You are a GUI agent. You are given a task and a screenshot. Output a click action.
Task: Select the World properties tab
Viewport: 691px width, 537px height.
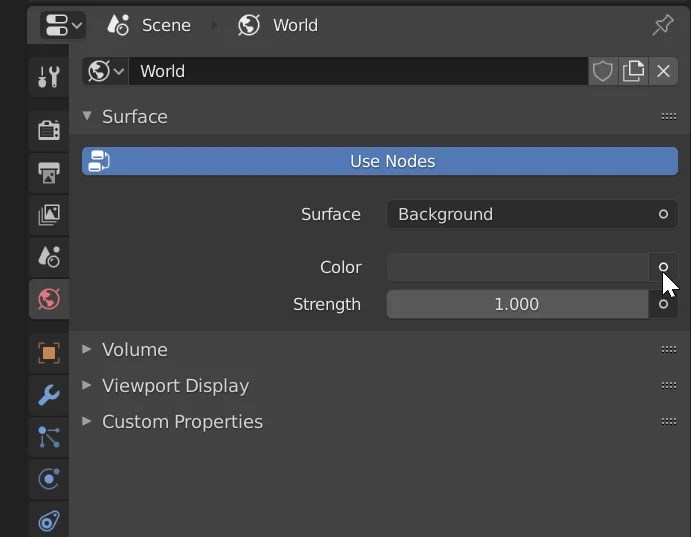click(x=49, y=299)
